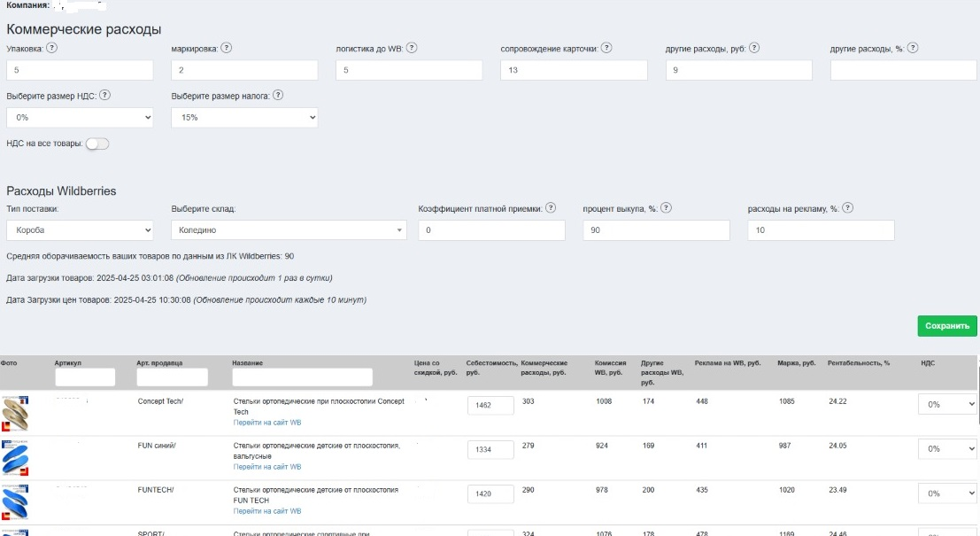Click the Артикул filter field in table header
Screen dimensions: 980x536
pos(85,377)
